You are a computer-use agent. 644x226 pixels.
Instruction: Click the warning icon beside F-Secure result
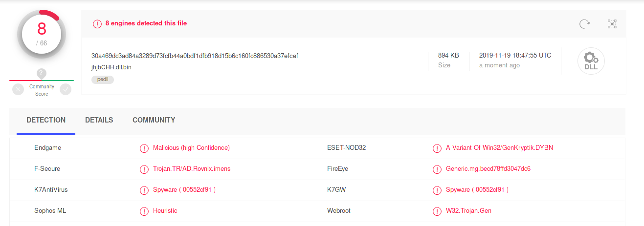(x=144, y=169)
